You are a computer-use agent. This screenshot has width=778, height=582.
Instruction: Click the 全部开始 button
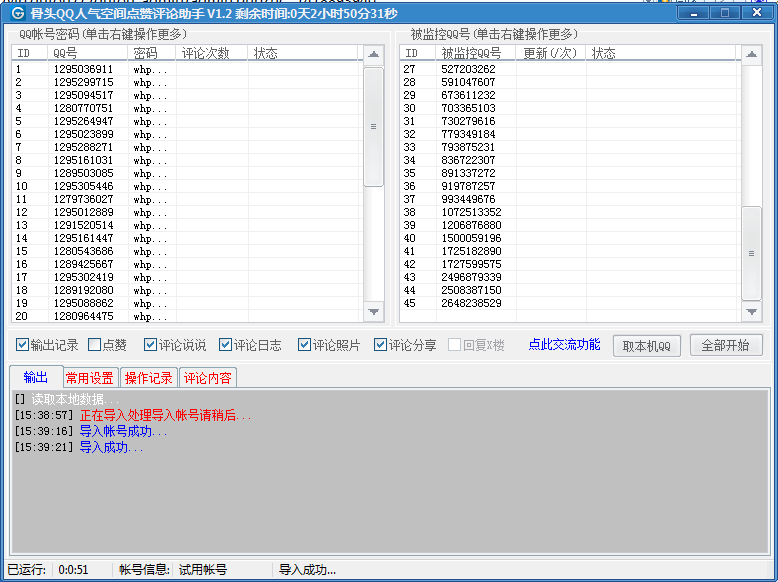[x=726, y=345]
